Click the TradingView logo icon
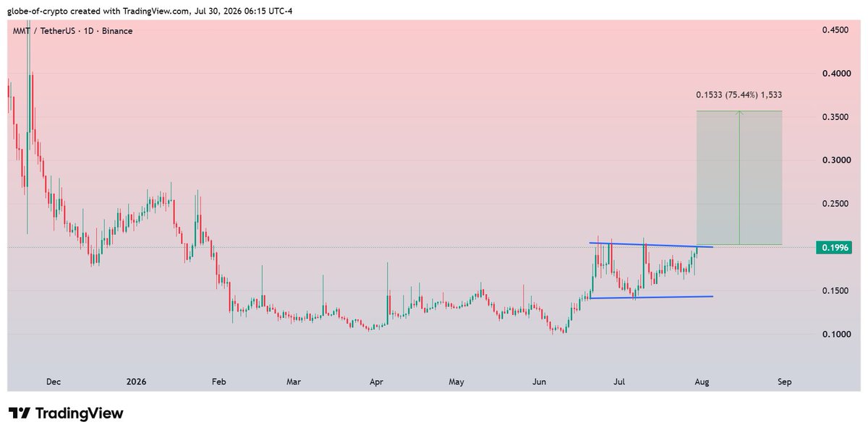The width and height of the screenshot is (868, 435). pyautogui.click(x=20, y=413)
